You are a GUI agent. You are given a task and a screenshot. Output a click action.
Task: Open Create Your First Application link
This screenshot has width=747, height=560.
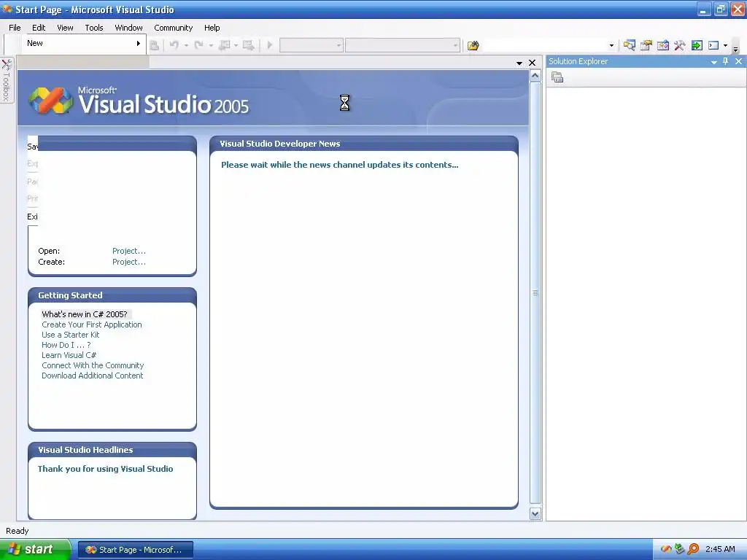[x=92, y=324]
